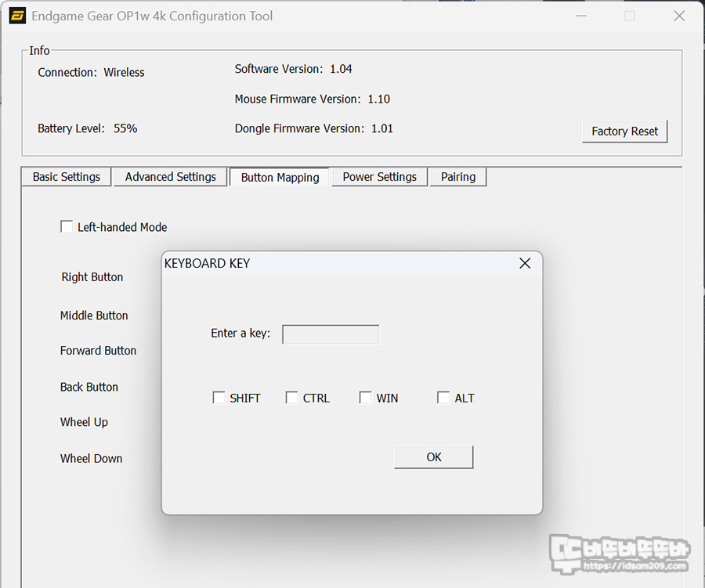Switch to the Advanced Settings tab
This screenshot has width=705, height=588.
(171, 177)
